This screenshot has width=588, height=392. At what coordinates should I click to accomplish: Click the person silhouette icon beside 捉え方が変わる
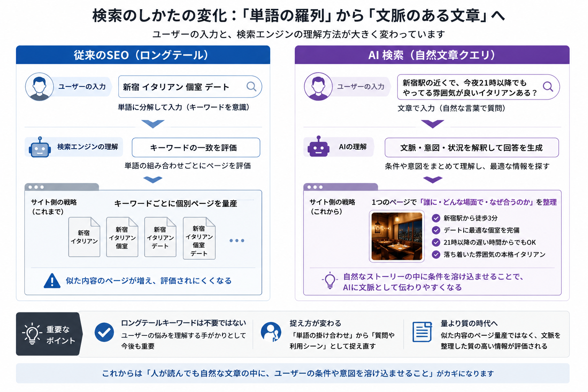(x=271, y=332)
